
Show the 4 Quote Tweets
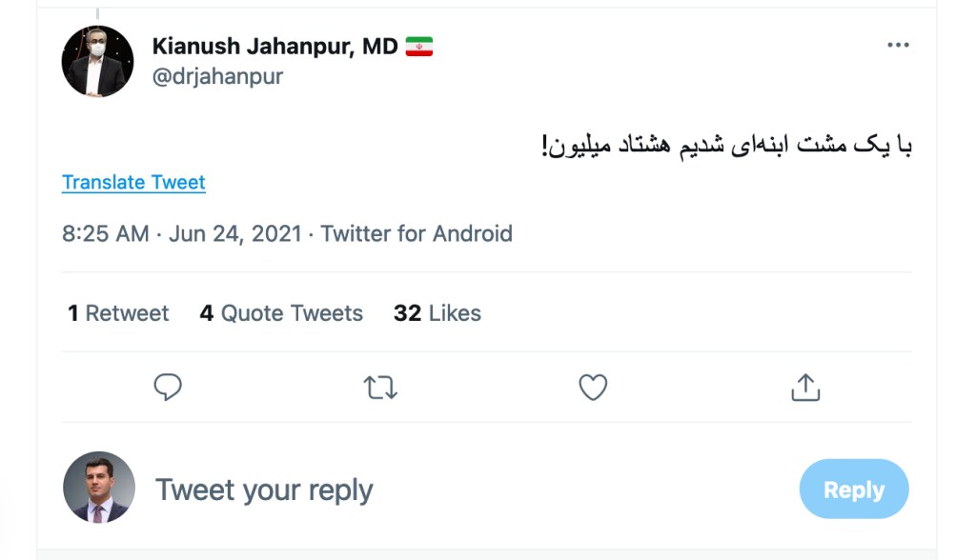(281, 313)
